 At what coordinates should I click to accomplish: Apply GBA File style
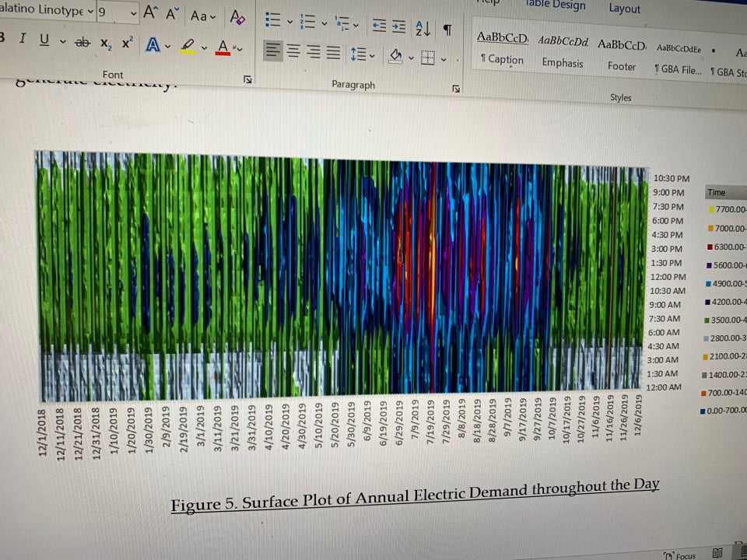(x=679, y=60)
